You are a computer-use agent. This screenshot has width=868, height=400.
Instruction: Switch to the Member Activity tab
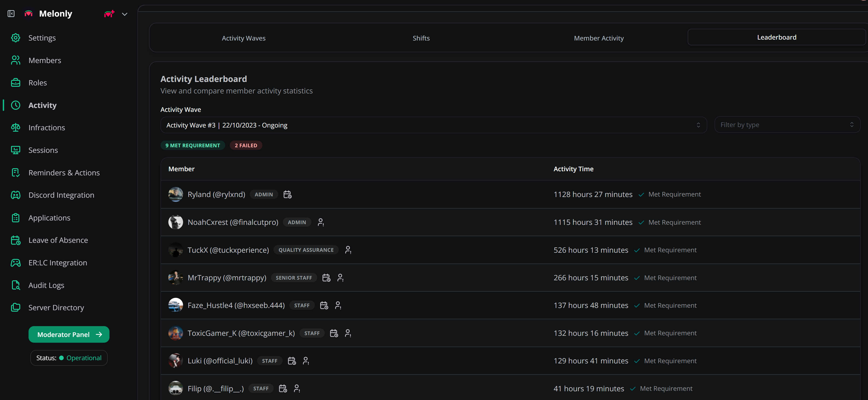pyautogui.click(x=598, y=38)
